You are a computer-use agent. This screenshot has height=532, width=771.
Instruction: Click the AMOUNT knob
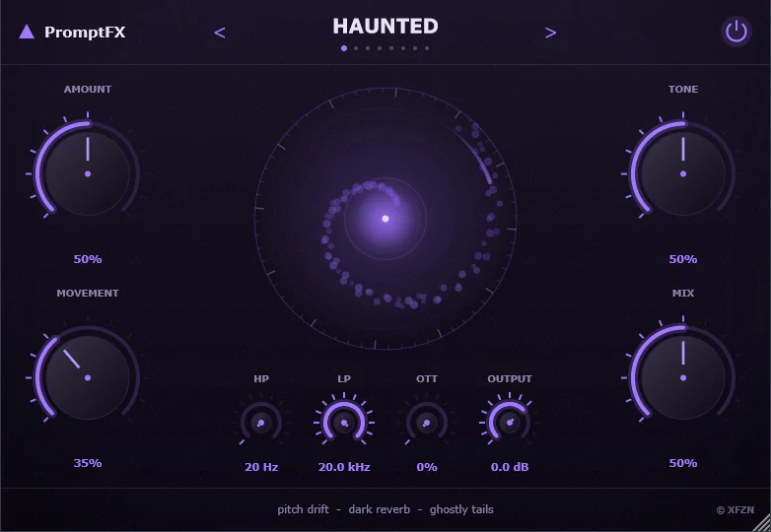pyautogui.click(x=88, y=173)
